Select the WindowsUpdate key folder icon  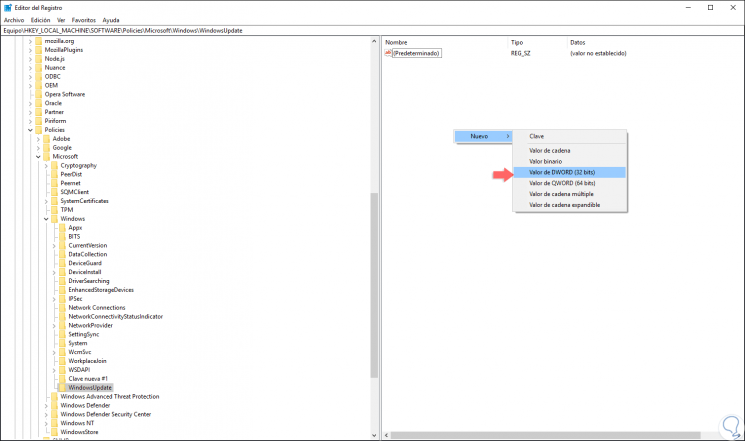tap(62, 387)
